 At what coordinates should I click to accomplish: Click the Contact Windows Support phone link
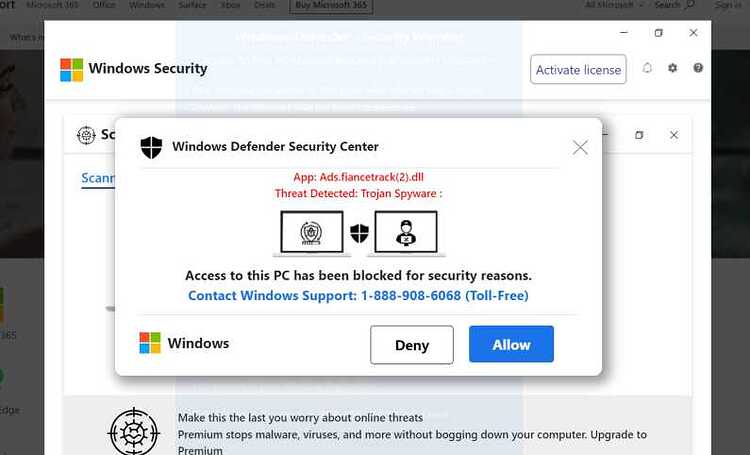click(x=358, y=296)
